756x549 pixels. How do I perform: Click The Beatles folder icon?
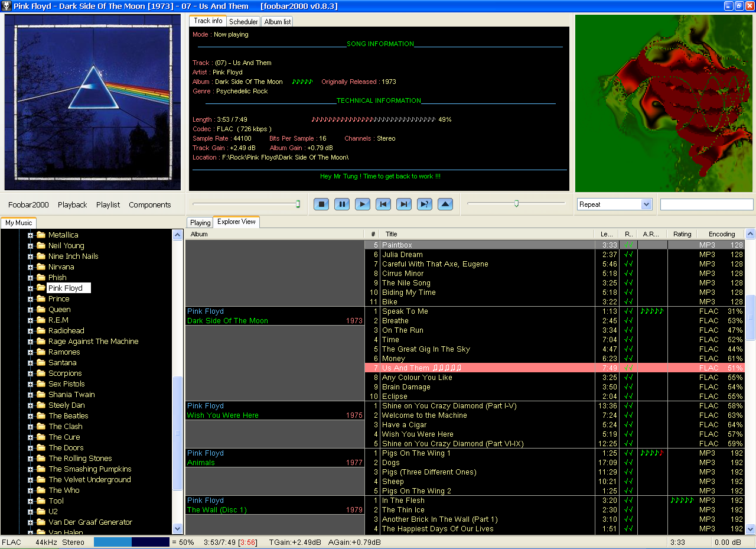tap(41, 415)
